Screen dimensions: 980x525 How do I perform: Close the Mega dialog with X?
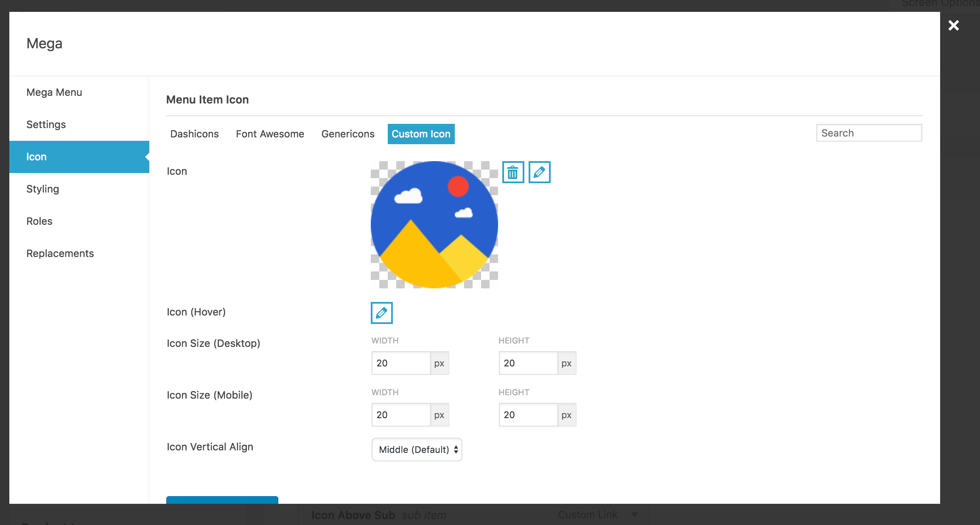953,25
